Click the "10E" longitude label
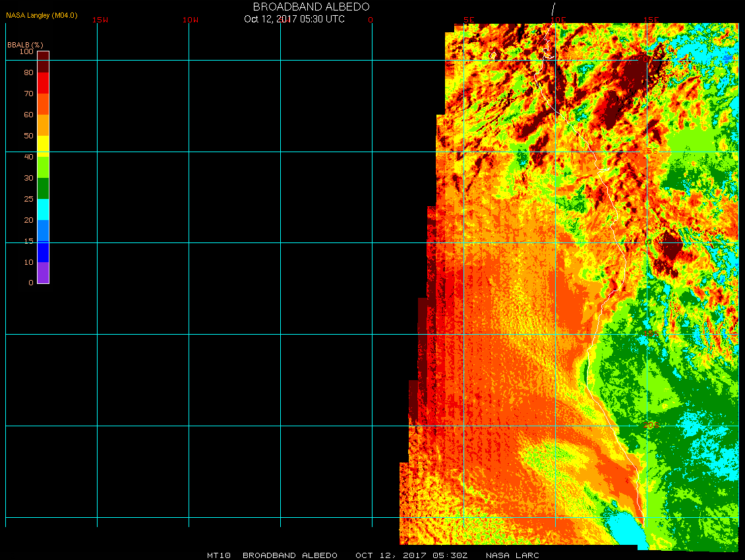745x560 pixels. click(558, 20)
